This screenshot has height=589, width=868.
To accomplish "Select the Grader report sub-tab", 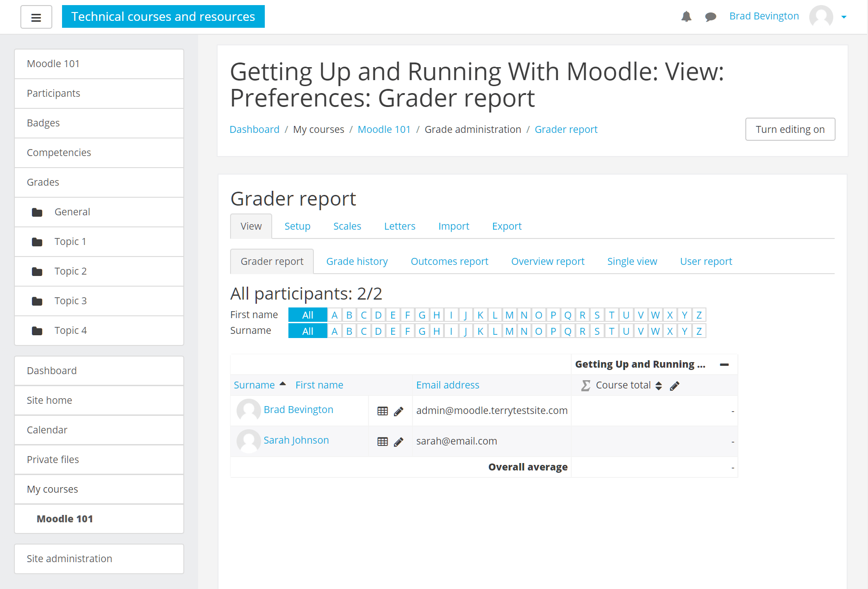I will click(272, 261).
